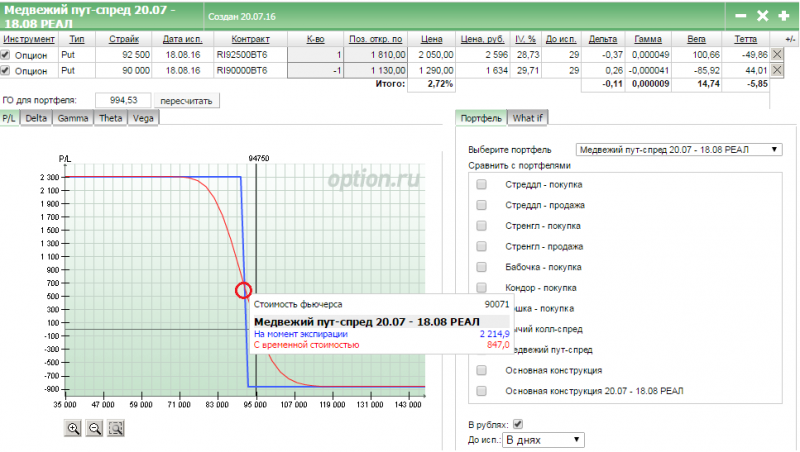Image resolution: width=800 pixels, height=452 pixels.
Task: Sort by Страйк column header
Action: 124,39
